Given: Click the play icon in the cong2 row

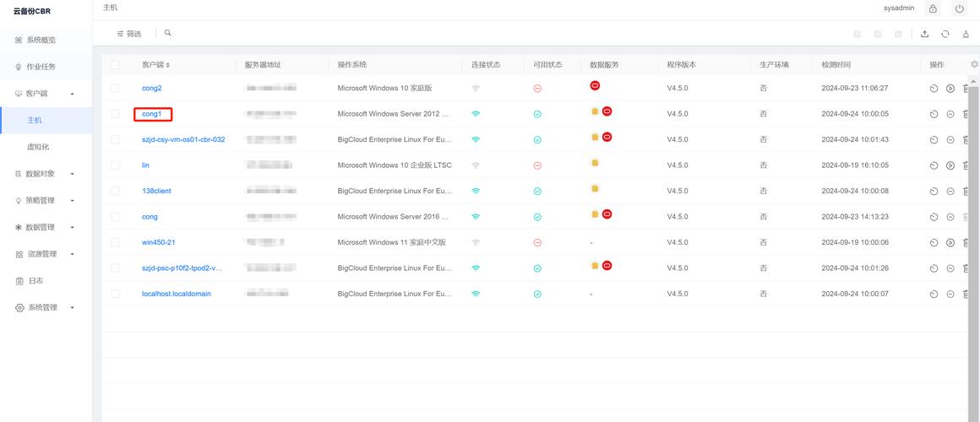Looking at the screenshot, I should [950, 89].
